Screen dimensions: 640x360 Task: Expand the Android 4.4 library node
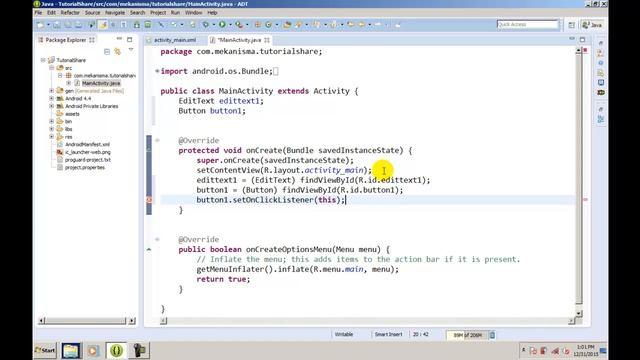coord(51,98)
